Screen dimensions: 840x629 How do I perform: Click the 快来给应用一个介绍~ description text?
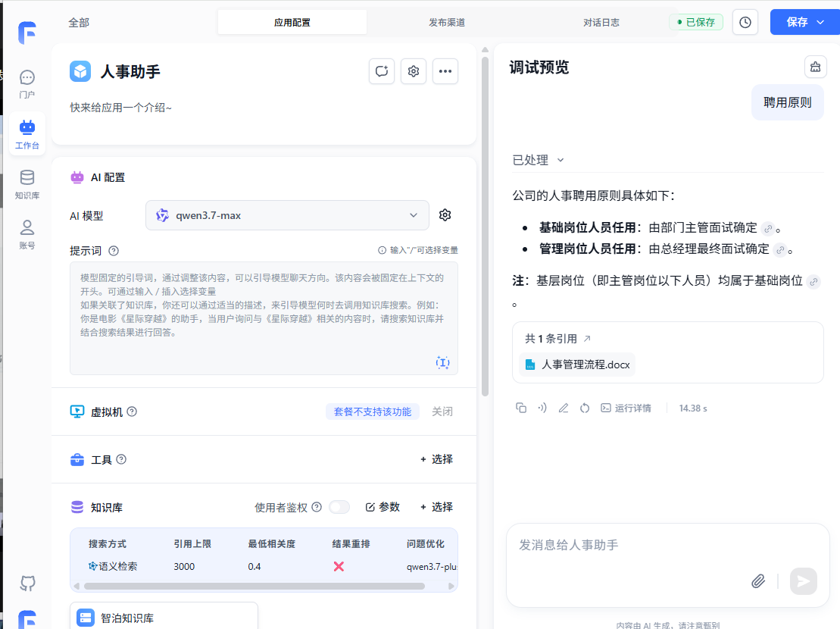click(x=120, y=108)
